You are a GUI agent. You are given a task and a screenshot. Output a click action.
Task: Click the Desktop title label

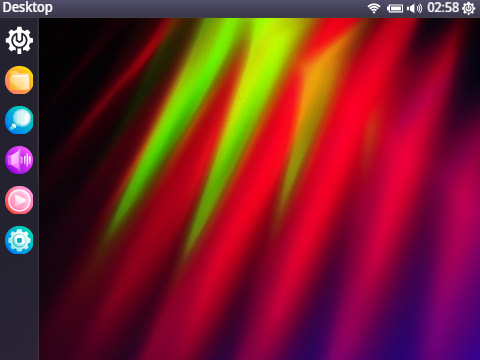click(x=27, y=8)
